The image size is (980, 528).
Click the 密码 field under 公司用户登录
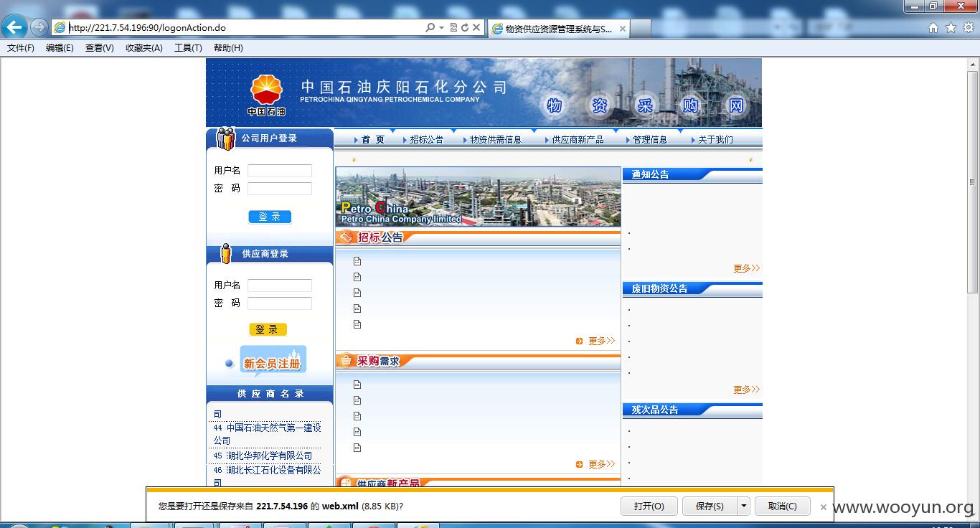[x=280, y=189]
